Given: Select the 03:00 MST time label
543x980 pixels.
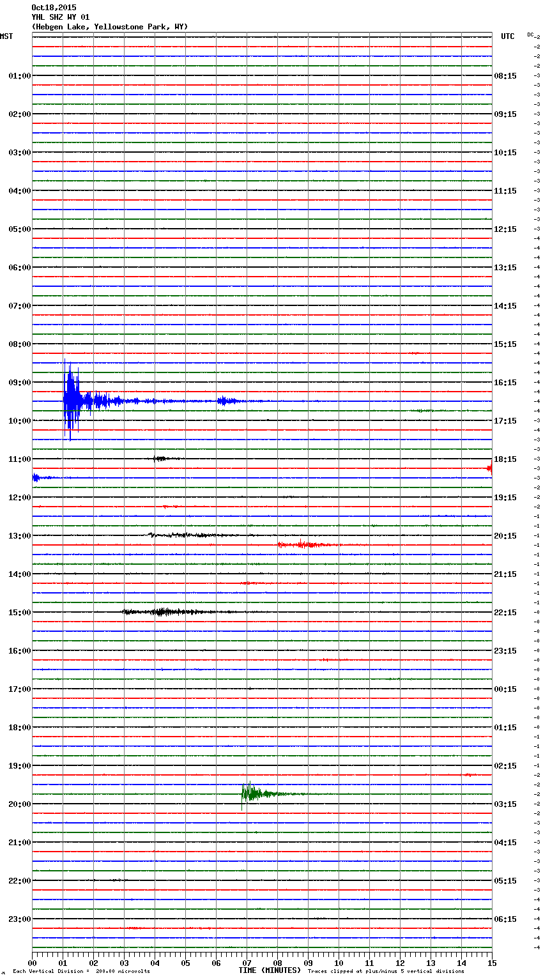Looking at the screenshot, I should pos(20,153).
